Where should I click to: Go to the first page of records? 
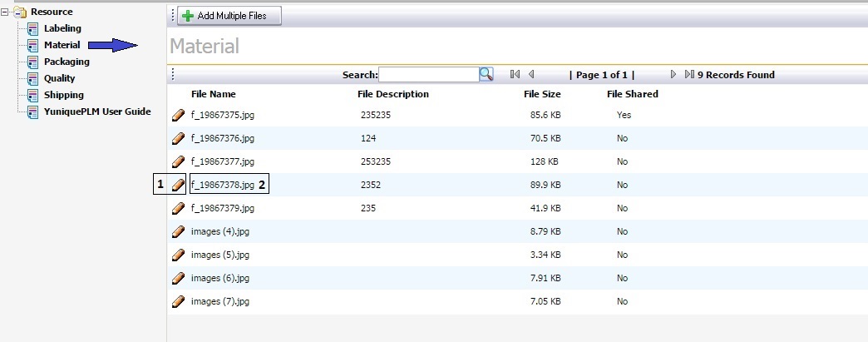tap(515, 75)
